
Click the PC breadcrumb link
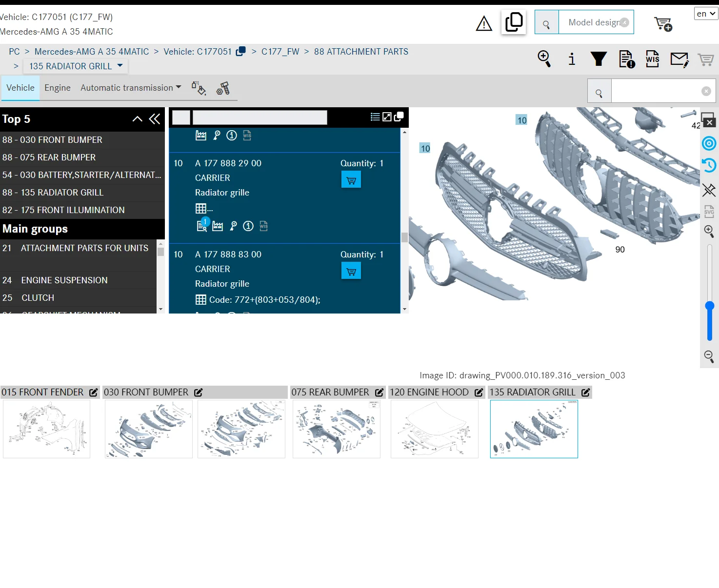(x=14, y=52)
